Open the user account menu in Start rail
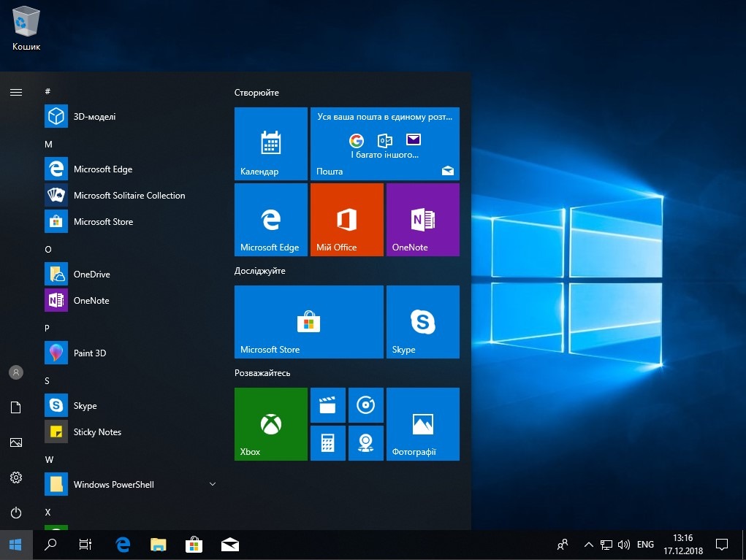This screenshot has width=746, height=560. [x=16, y=372]
